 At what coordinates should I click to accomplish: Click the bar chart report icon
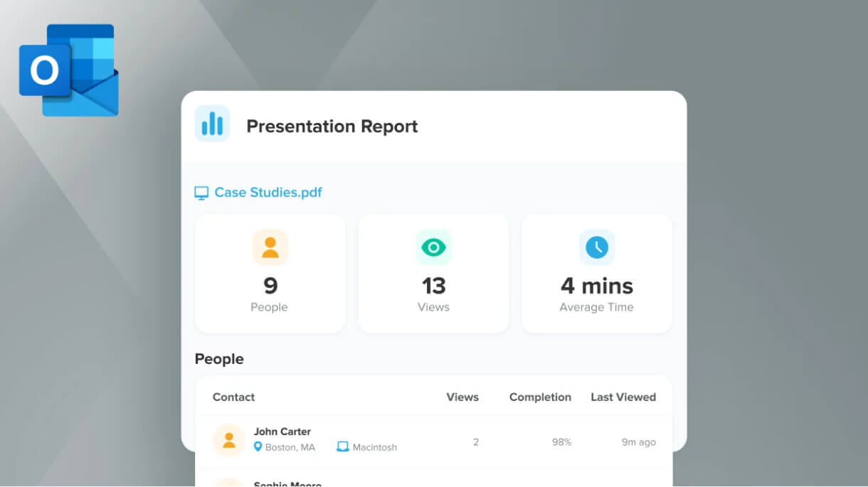(212, 124)
